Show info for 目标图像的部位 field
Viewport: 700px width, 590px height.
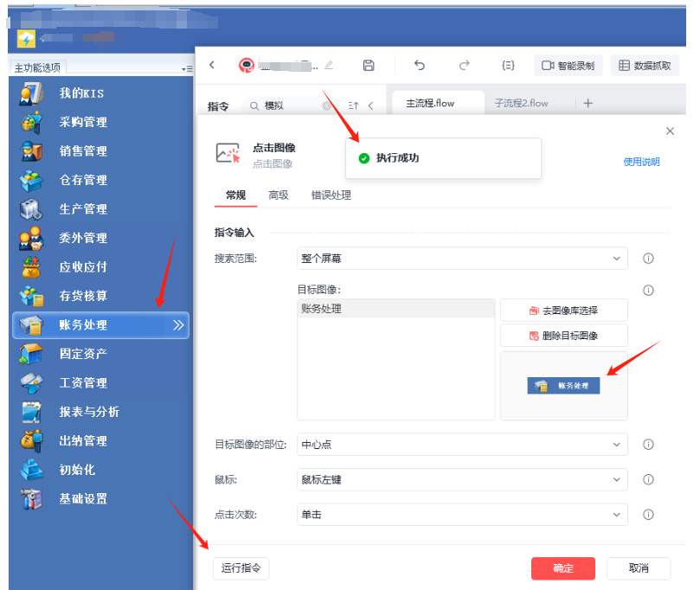[648, 445]
